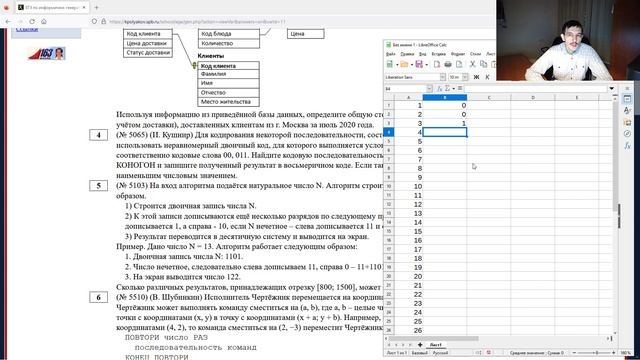Click the Sum Σ icon in formula bar
This screenshot has height=360, width=640.
(448, 88)
